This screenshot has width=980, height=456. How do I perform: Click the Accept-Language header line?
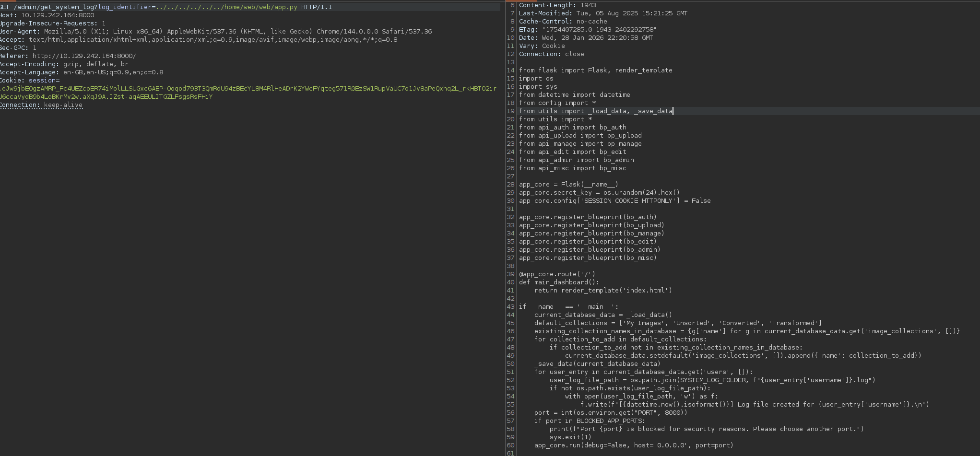click(82, 72)
